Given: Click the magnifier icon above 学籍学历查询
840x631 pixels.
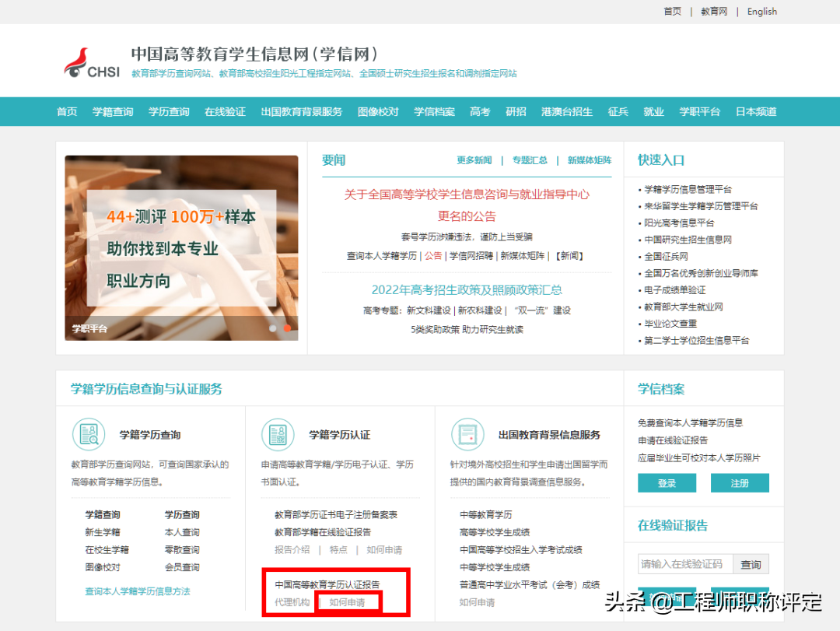Looking at the screenshot, I should coord(89,435).
